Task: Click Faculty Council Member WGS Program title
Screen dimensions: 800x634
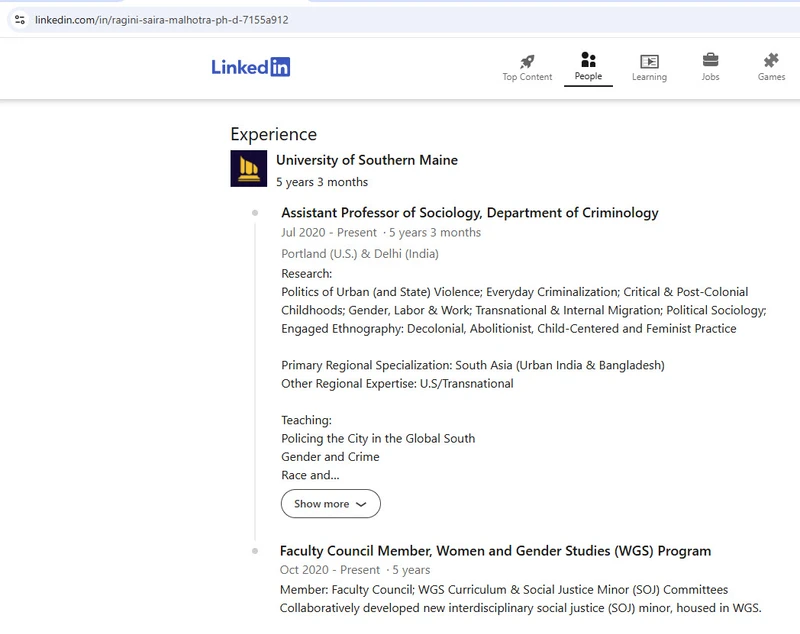Action: 495,551
